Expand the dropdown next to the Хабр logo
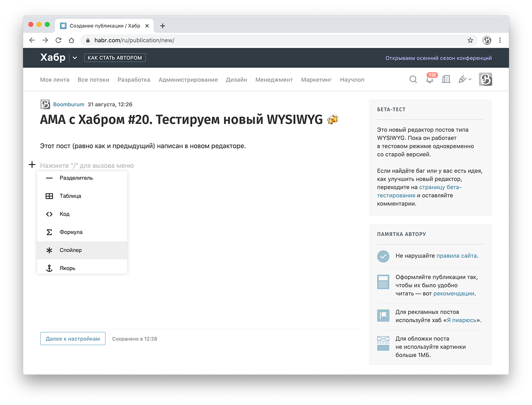This screenshot has height=405, width=532. pos(75,58)
